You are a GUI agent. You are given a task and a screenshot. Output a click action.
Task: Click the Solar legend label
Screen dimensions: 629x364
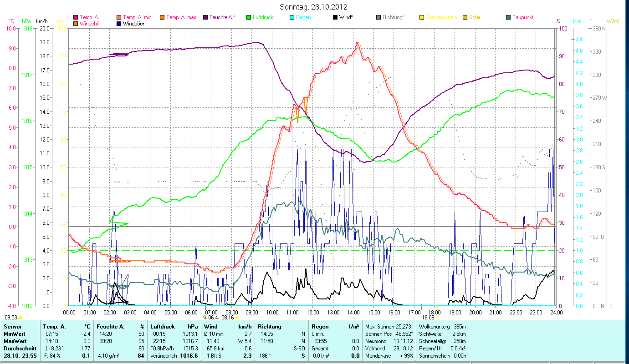475,18
